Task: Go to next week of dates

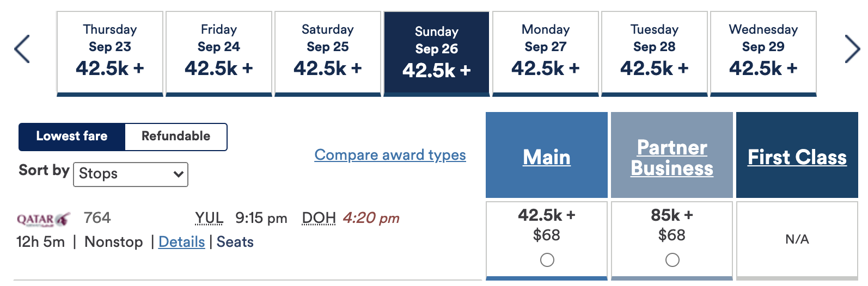Action: pos(852,49)
